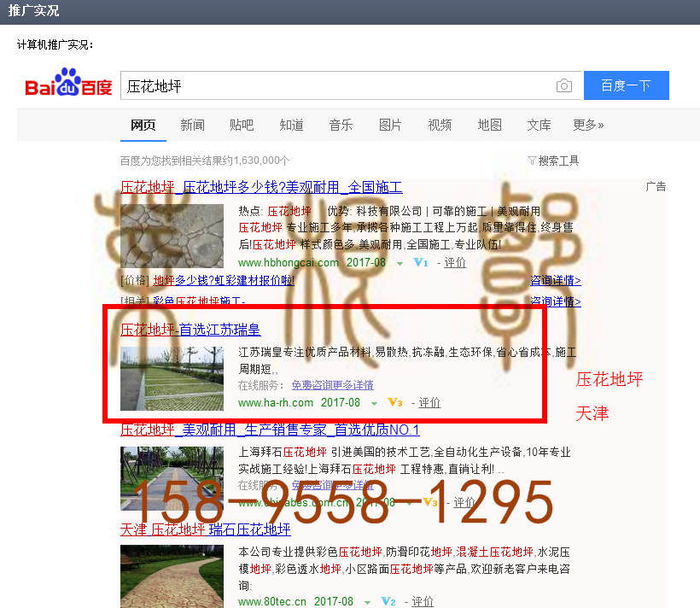
Task: Open camera image search icon
Action: [563, 85]
